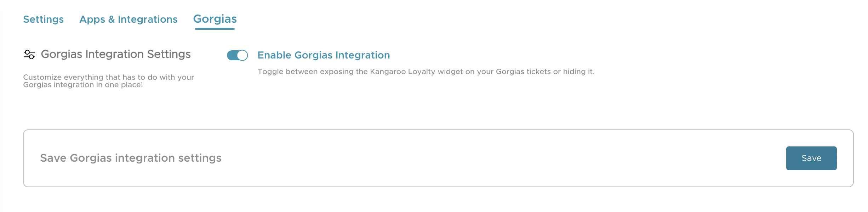The image size is (868, 212).
Task: Click the Enable Gorgias Integration label
Action: 324,55
